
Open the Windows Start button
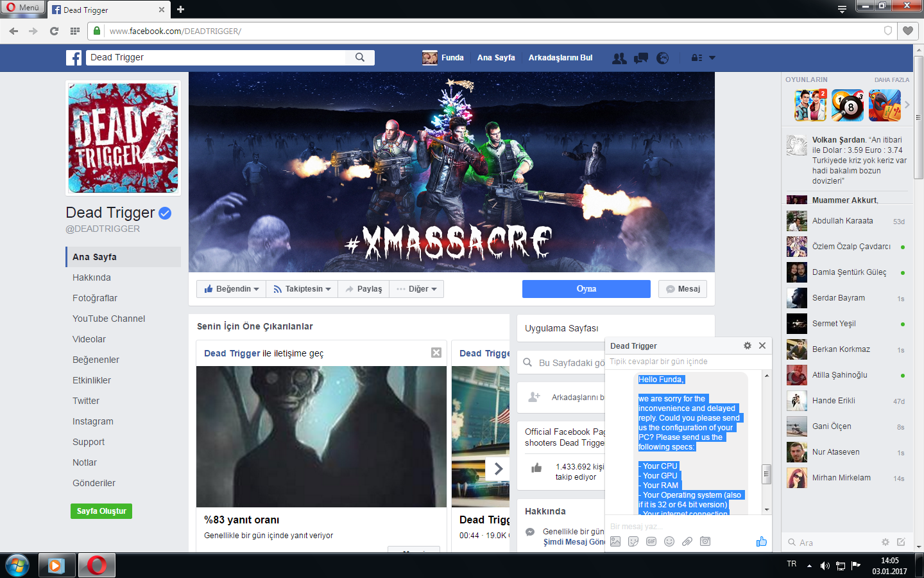pyautogui.click(x=17, y=565)
